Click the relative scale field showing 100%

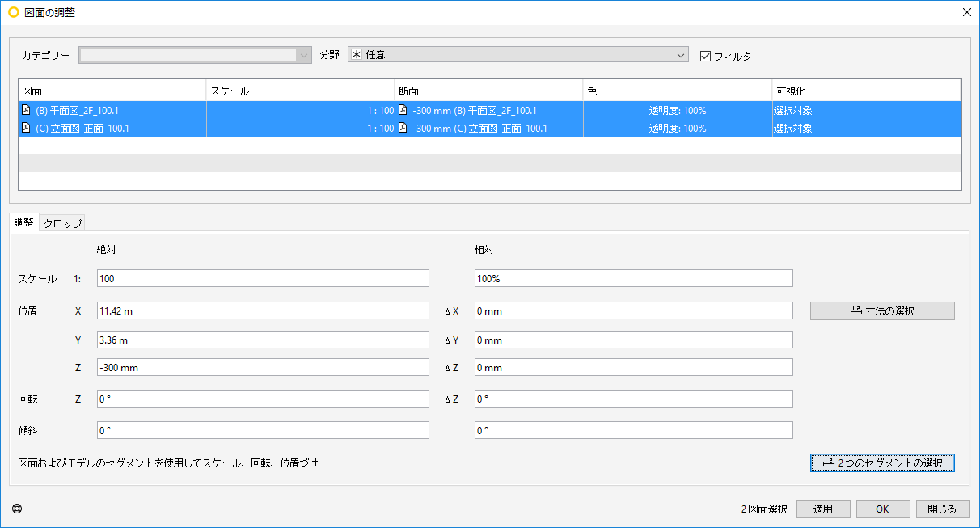[x=633, y=278]
